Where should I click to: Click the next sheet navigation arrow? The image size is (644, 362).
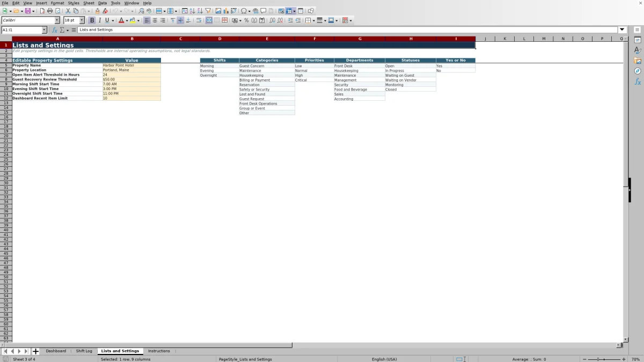[19, 351]
